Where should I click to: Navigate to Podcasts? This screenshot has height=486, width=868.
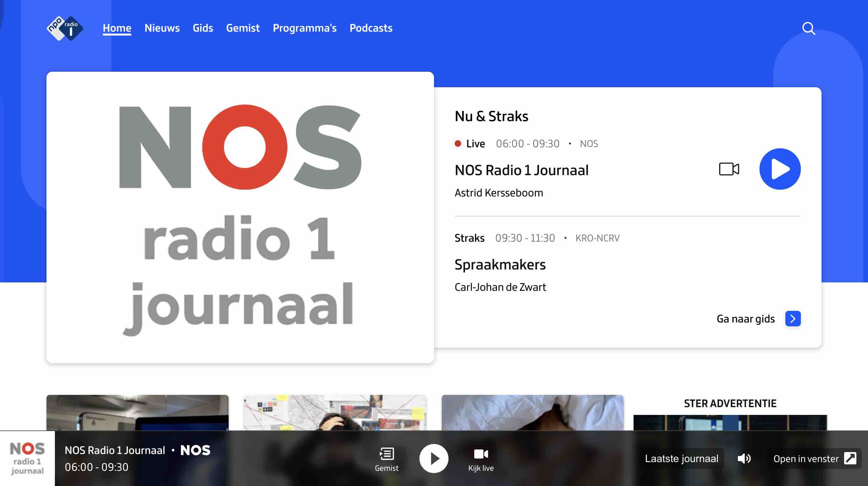371,28
